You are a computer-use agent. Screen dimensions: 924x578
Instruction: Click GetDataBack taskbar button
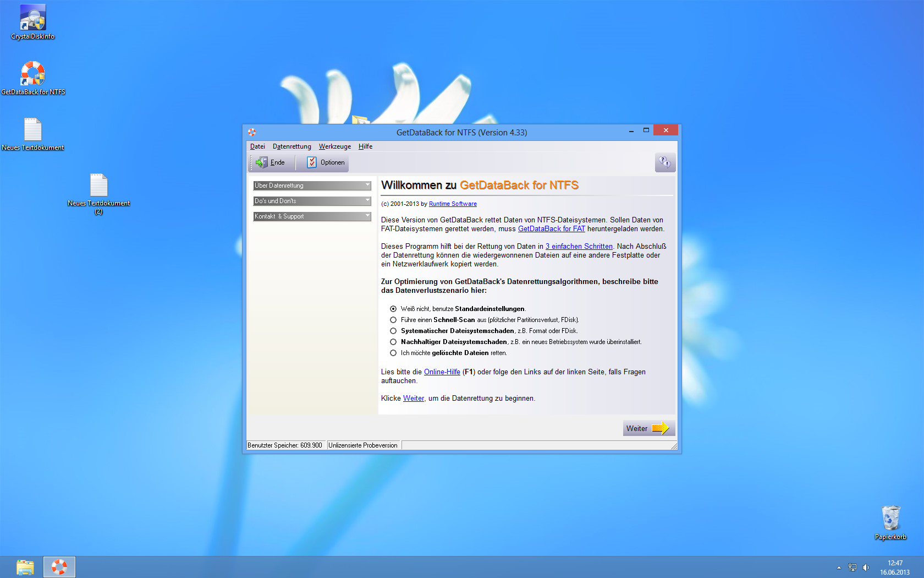[x=59, y=567]
